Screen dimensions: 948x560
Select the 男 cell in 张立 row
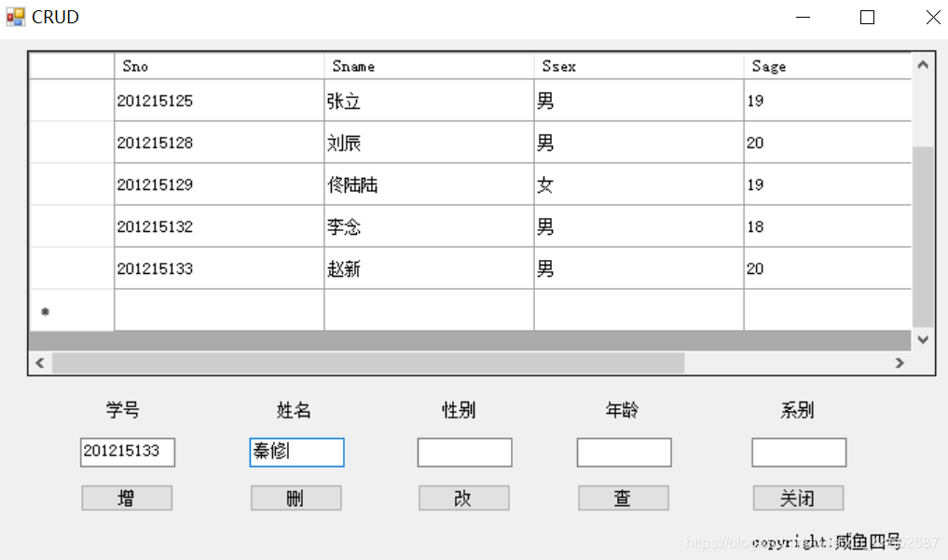click(x=639, y=101)
